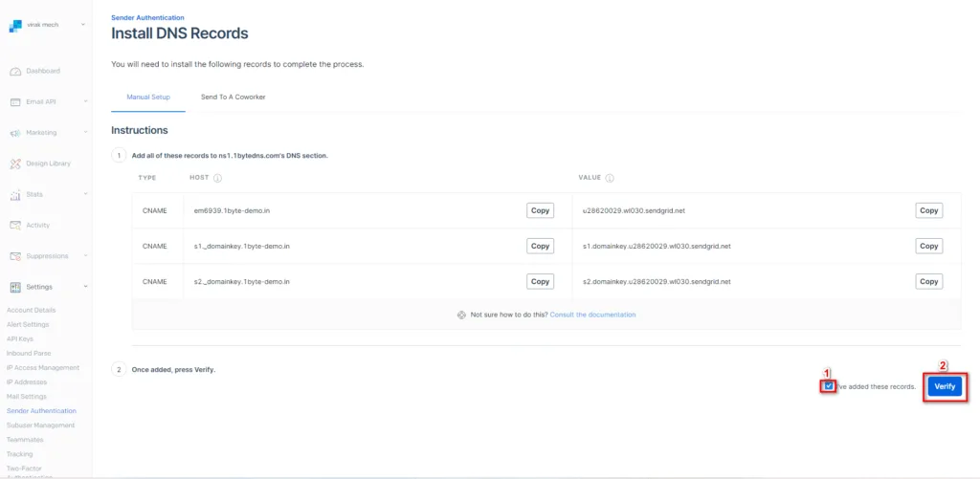Click CNAME type in em6939 row
Viewport: 980px width, 479px height.
tap(155, 210)
